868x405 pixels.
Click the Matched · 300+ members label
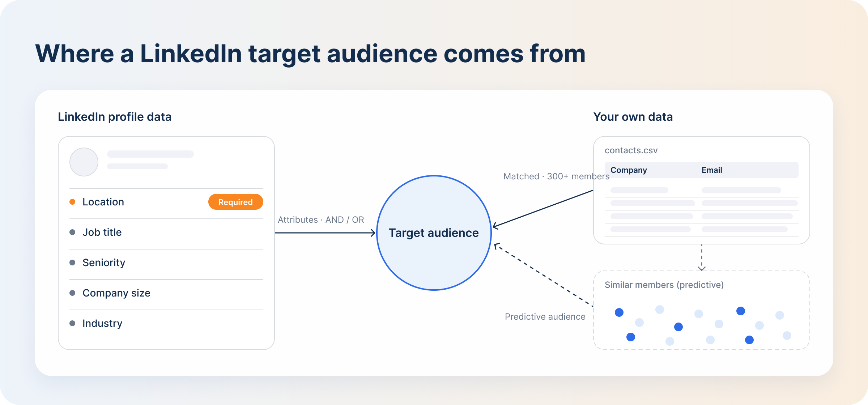pos(556,176)
